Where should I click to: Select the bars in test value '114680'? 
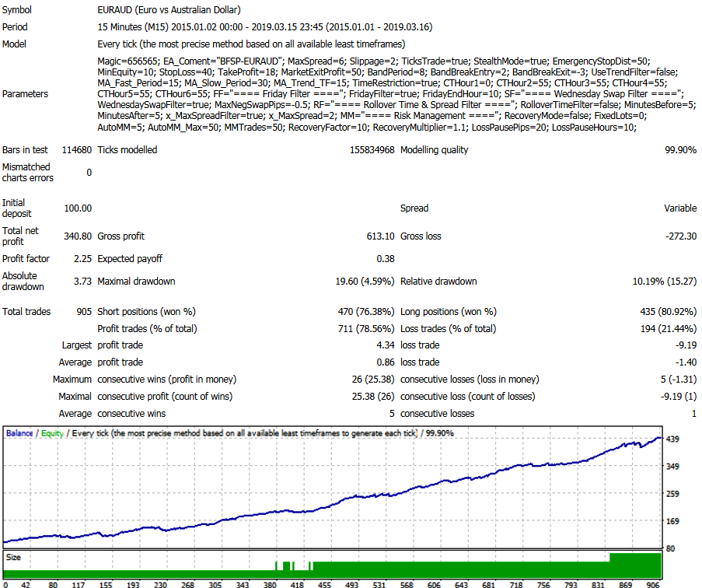pos(76,150)
